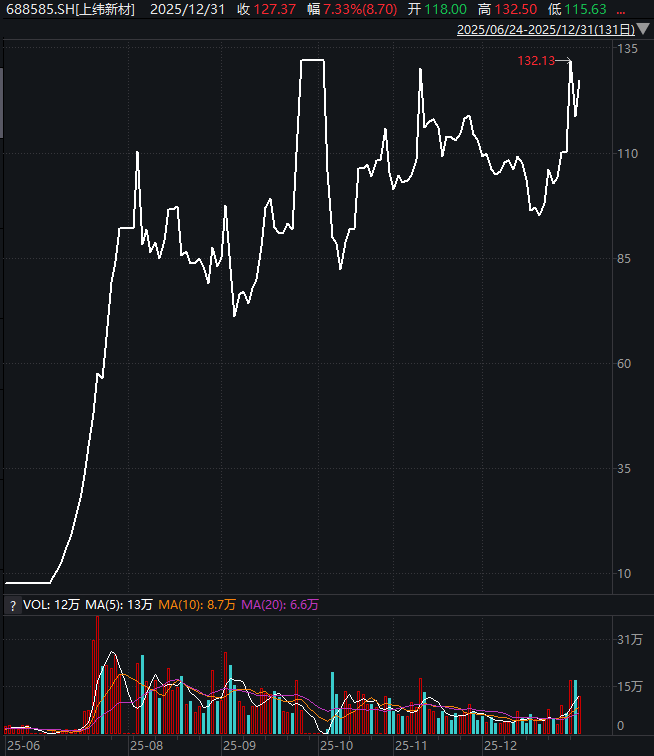654x756 pixels.
Task: Jump to 25-10 on the time axis
Action: pos(336,746)
